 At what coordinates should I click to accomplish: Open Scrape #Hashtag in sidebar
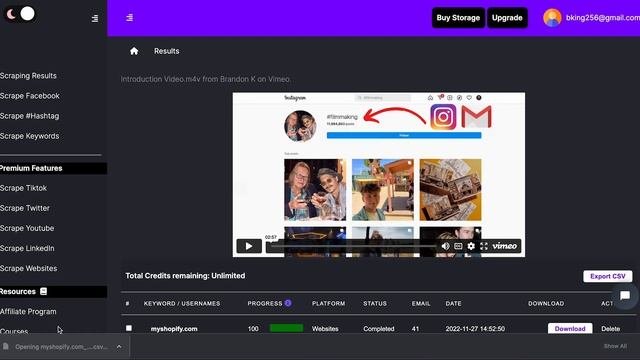(29, 116)
